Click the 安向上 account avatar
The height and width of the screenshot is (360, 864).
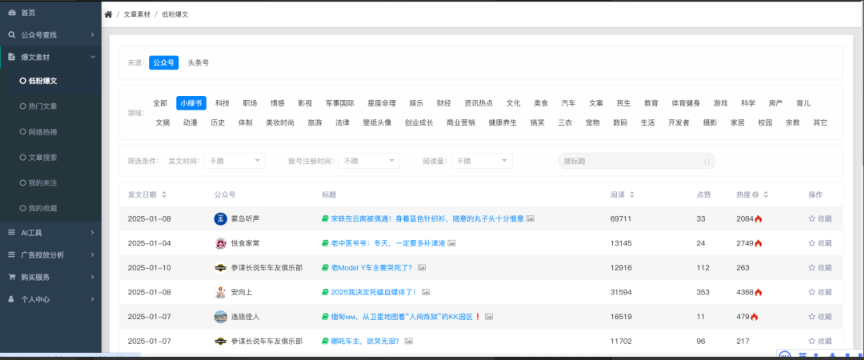coord(220,292)
